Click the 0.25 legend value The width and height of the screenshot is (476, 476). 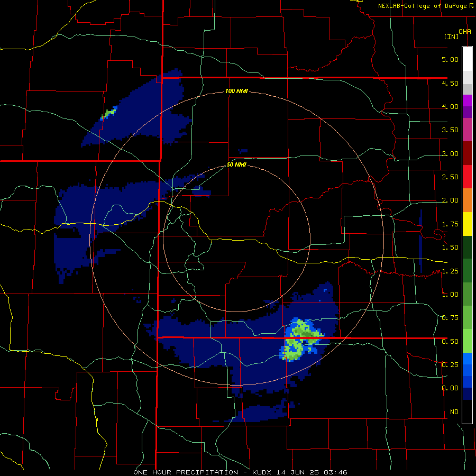[x=450, y=364]
